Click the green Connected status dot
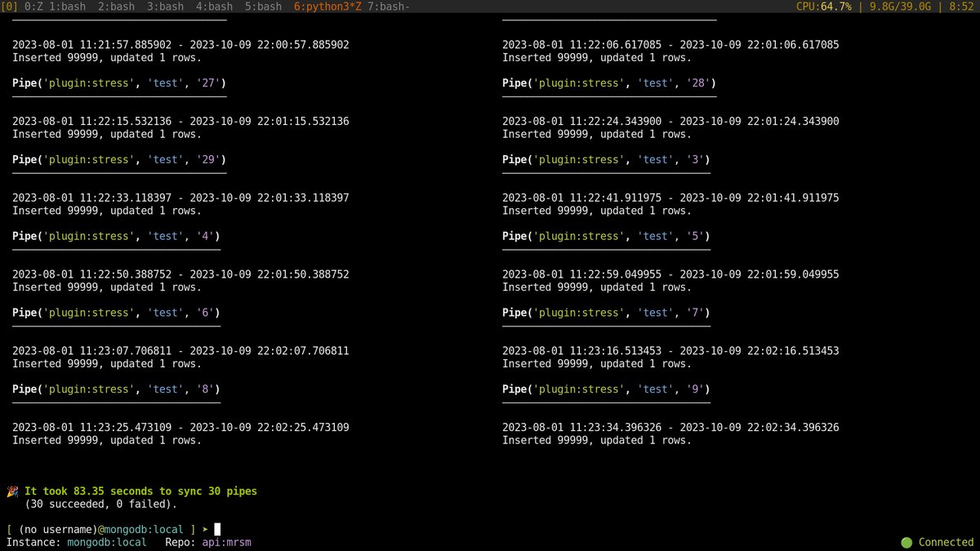980x551 pixels. [x=906, y=542]
